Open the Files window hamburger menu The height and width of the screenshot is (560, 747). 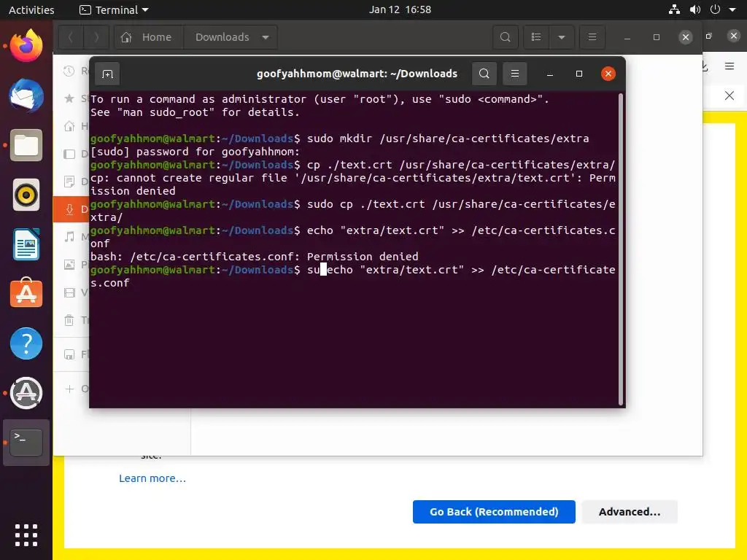pyautogui.click(x=592, y=37)
